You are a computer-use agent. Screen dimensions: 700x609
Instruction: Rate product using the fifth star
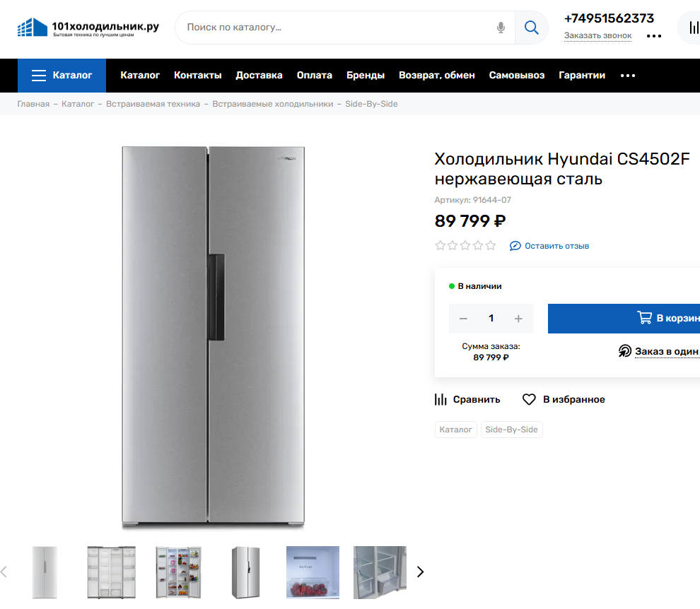click(x=491, y=246)
